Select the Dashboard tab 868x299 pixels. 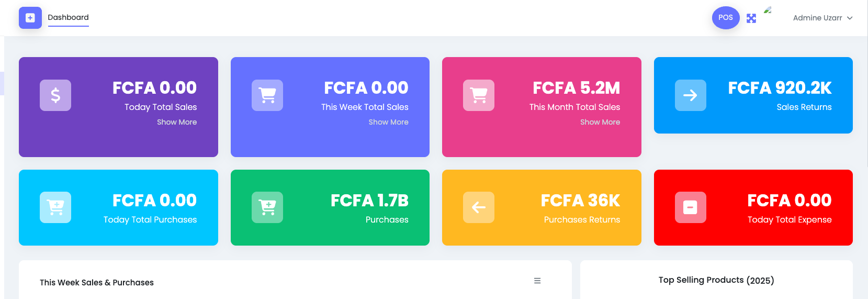pos(69,17)
